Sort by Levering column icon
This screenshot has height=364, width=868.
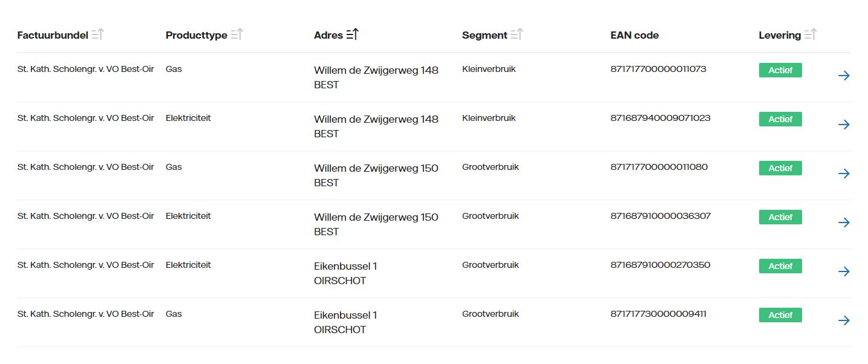pyautogui.click(x=810, y=35)
